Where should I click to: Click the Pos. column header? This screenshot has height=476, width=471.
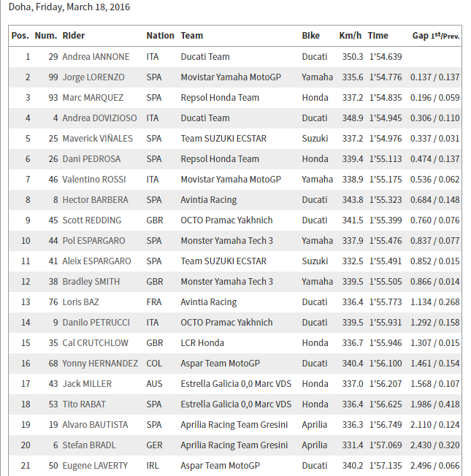[20, 36]
